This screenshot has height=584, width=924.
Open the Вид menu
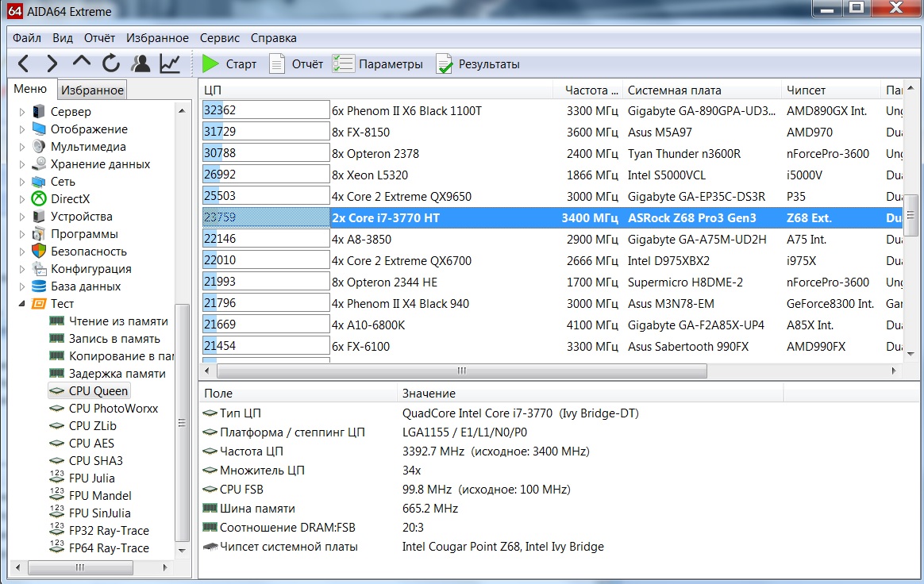click(x=63, y=38)
